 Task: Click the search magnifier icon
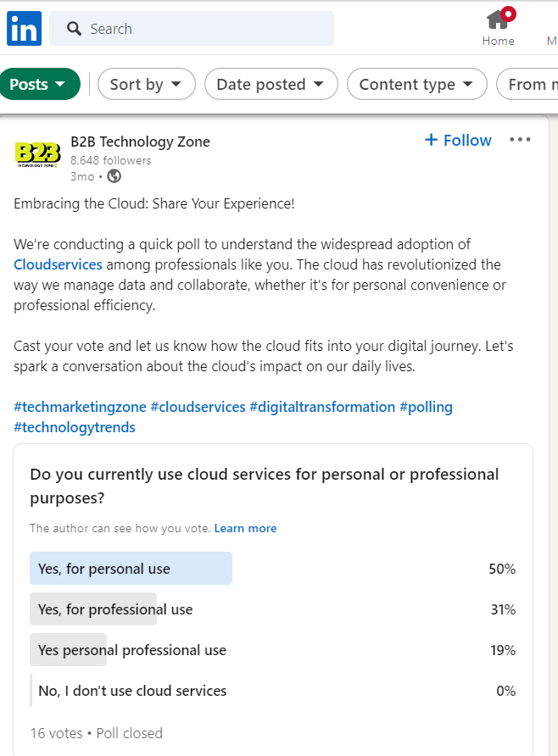[x=74, y=29]
